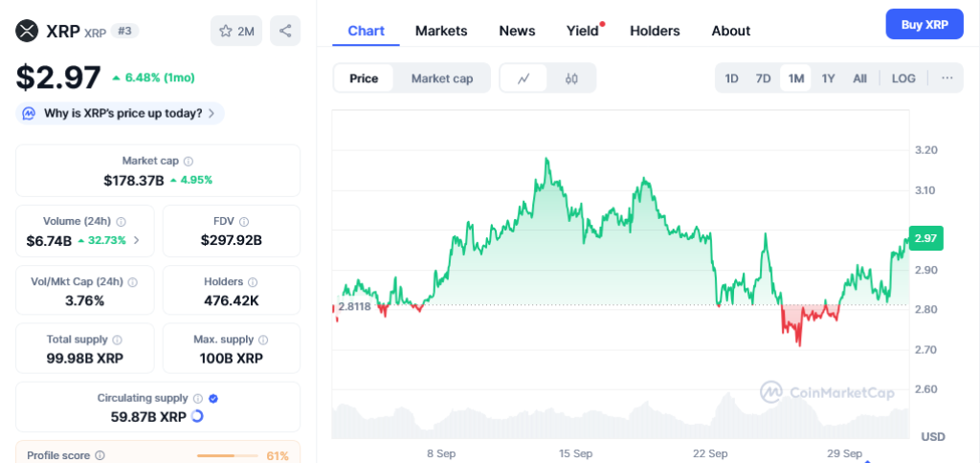Screen dimensions: 980x463
Task: Click Market cap info icon
Action: pos(189,162)
